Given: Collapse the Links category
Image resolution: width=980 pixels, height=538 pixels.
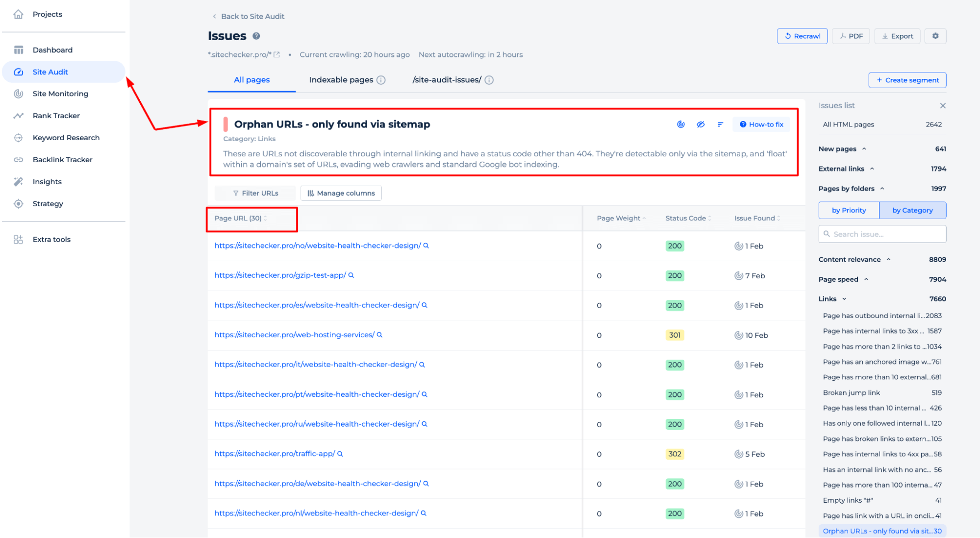Looking at the screenshot, I should [x=844, y=299].
